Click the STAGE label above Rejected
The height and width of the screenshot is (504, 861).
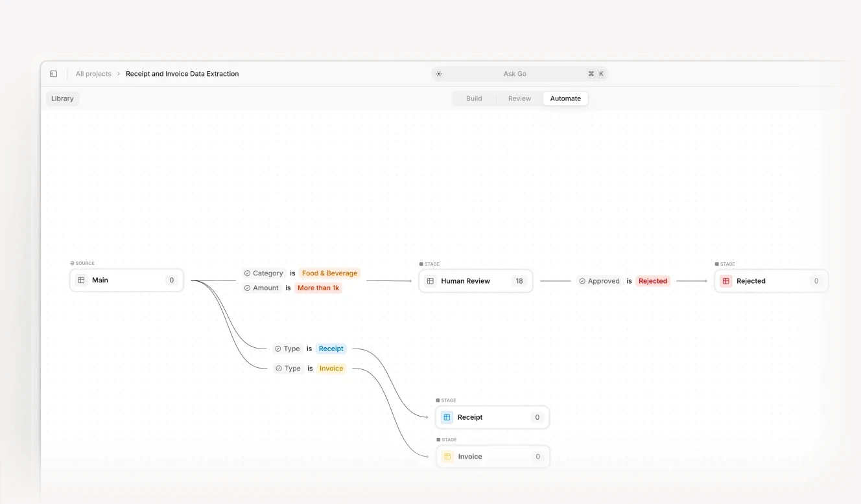[x=725, y=264]
